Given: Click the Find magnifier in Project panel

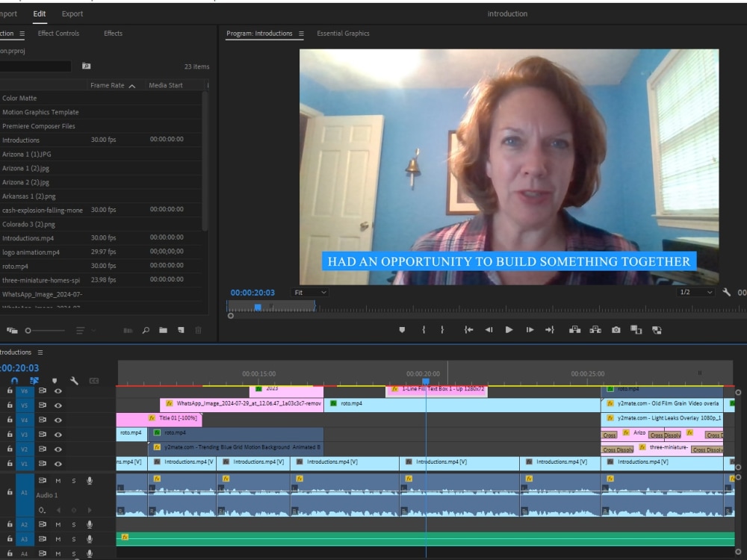Looking at the screenshot, I should tap(146, 330).
